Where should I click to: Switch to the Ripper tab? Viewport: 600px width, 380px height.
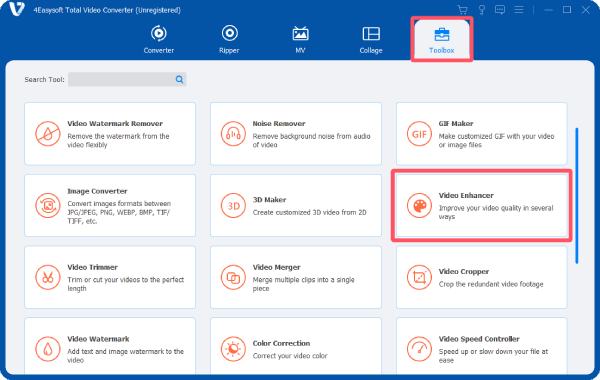pos(229,39)
